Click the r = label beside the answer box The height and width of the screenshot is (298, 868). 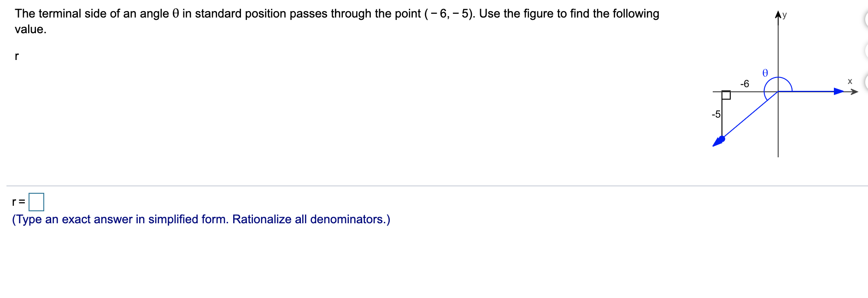(18, 202)
